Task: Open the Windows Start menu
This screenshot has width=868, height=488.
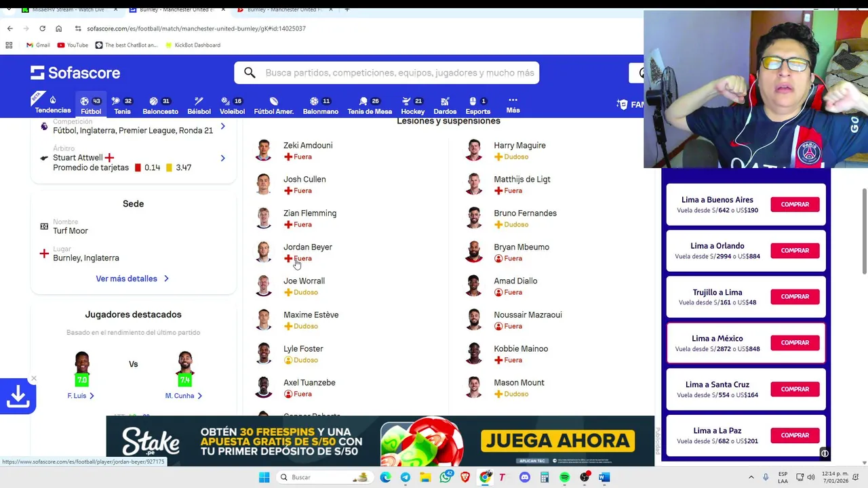Action: [x=264, y=477]
